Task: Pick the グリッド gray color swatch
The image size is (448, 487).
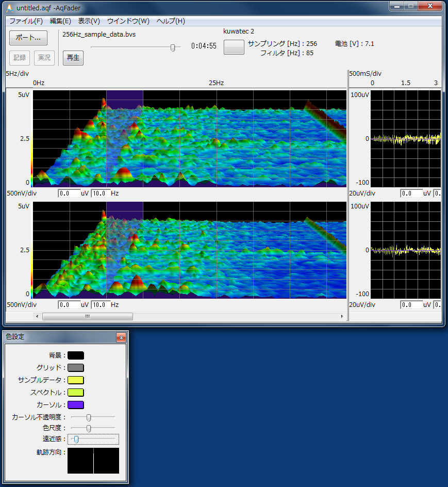Action: 75,368
